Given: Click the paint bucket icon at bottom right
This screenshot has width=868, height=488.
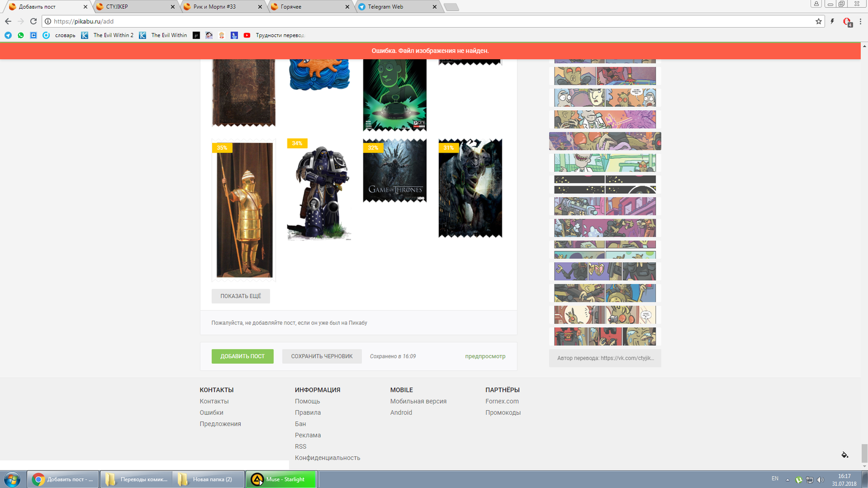Looking at the screenshot, I should point(845,455).
